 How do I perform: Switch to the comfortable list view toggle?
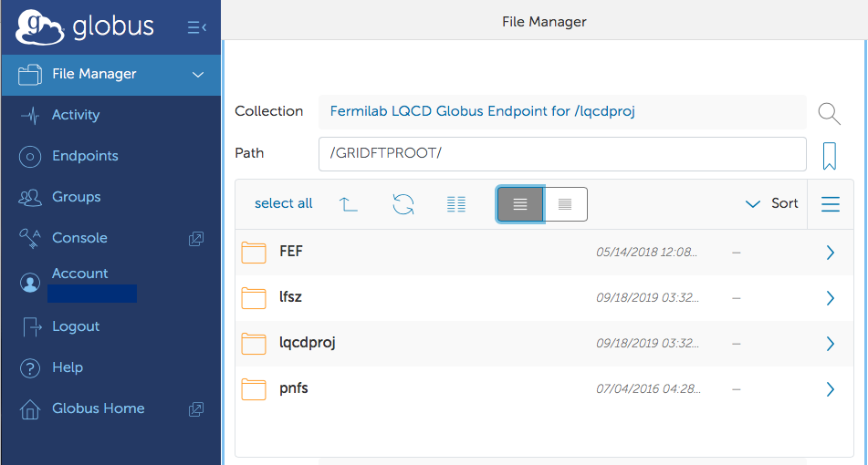click(x=520, y=204)
